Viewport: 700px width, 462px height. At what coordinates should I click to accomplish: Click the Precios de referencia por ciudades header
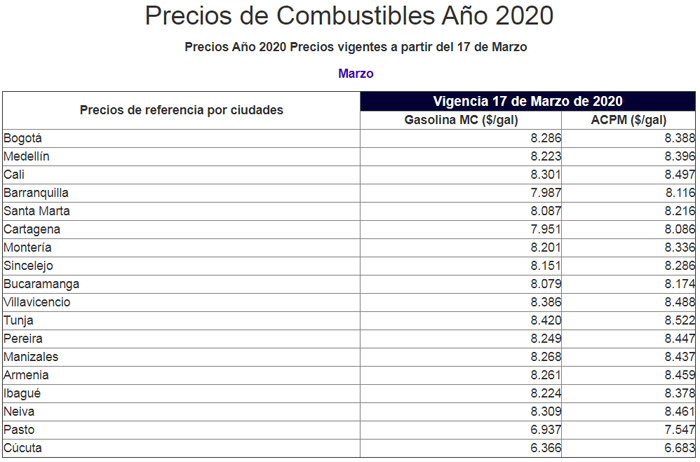[x=181, y=110]
